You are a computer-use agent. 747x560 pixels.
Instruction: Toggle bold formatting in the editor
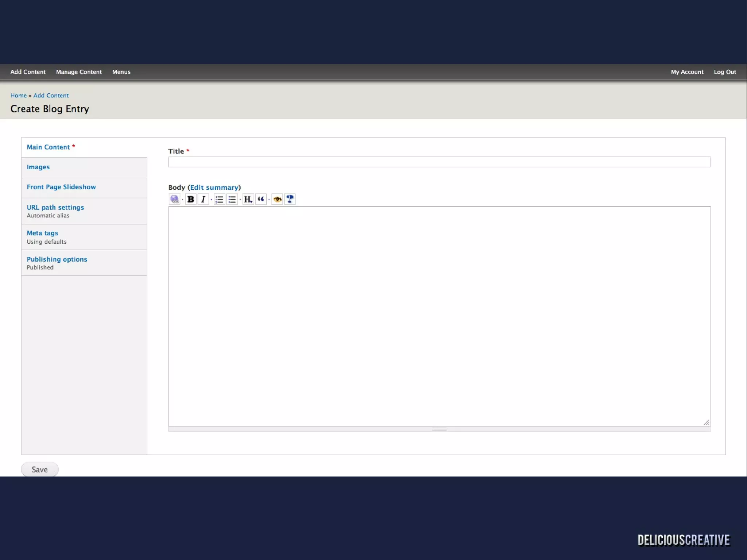click(x=190, y=199)
